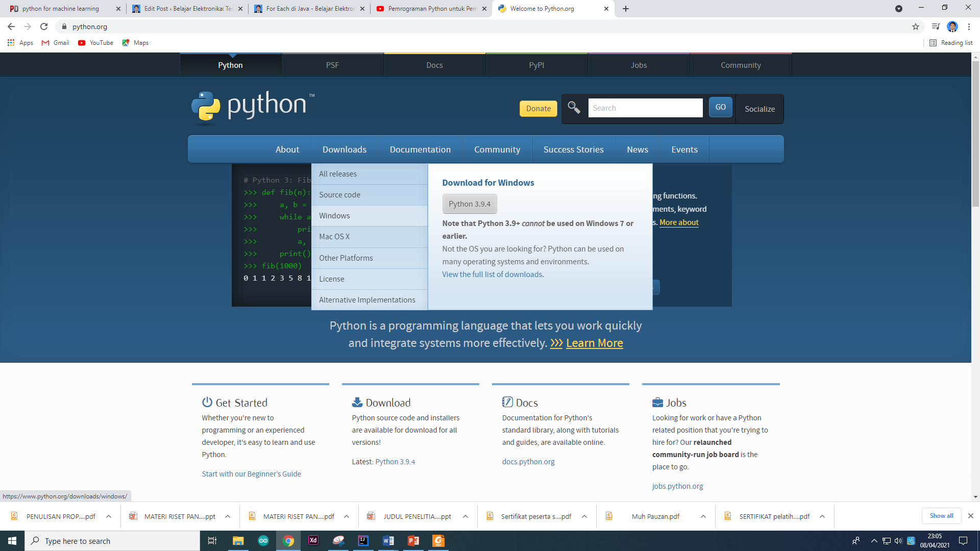Select Mac OS X in the Downloads submenu
Screen dimensions: 980x551
[x=370, y=237]
